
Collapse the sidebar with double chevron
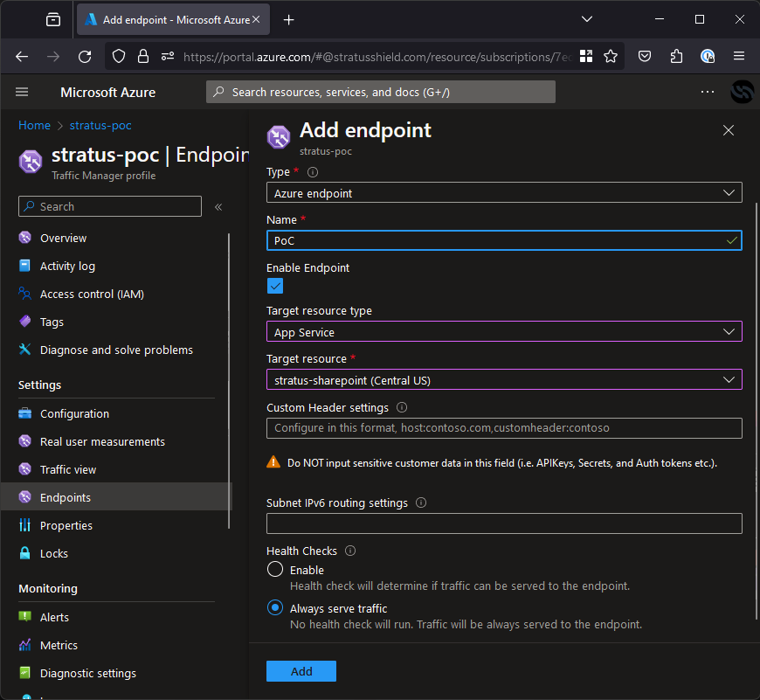pyautogui.click(x=218, y=207)
